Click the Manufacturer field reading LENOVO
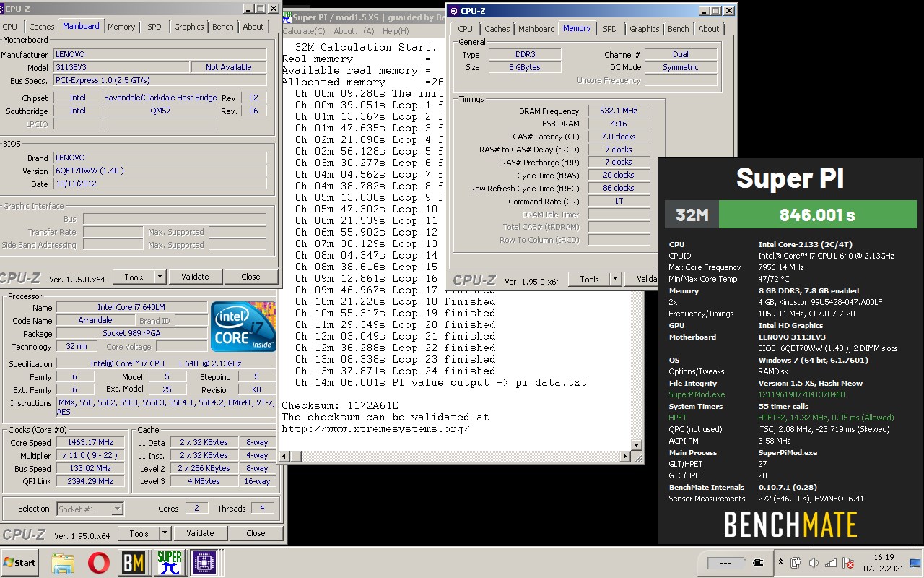 click(160, 54)
